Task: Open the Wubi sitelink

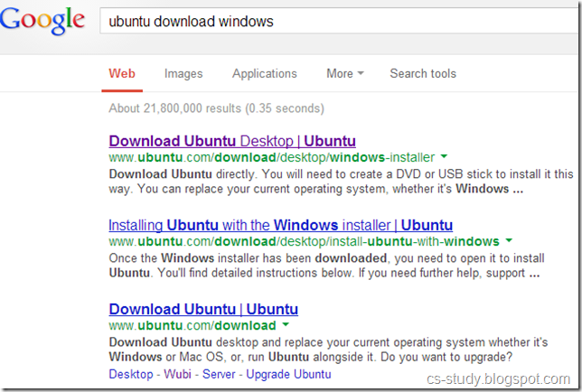Action: [177, 374]
